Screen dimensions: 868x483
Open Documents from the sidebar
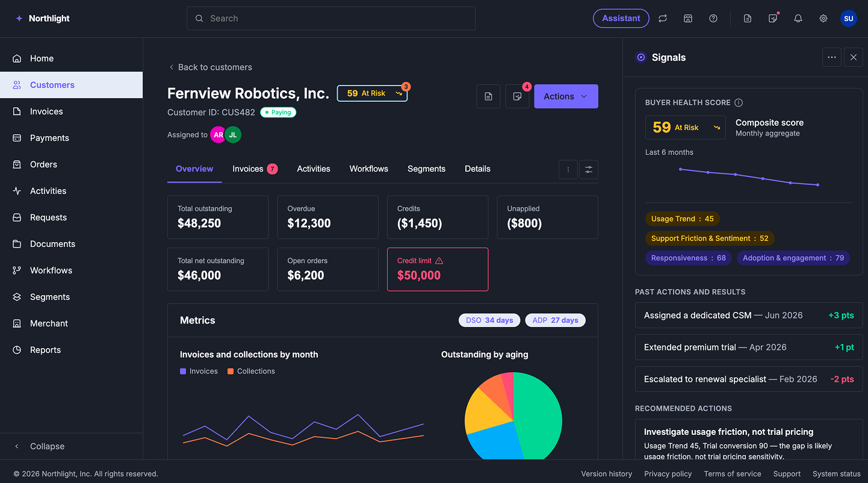point(72,244)
